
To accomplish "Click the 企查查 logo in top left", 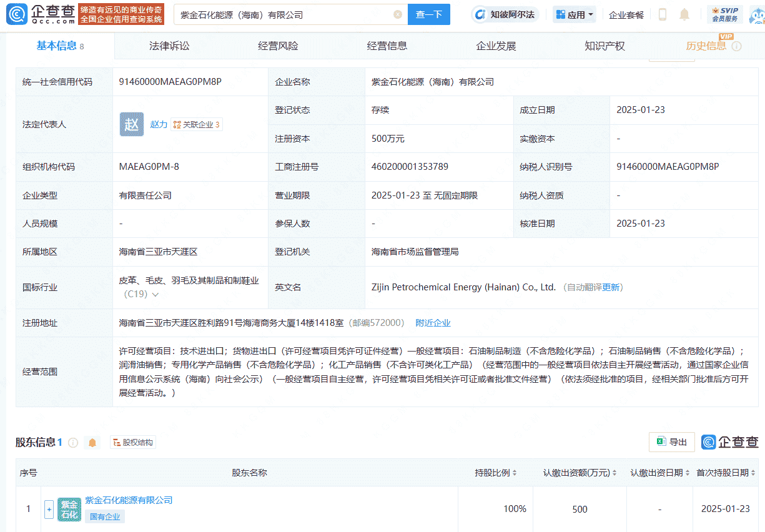I will tap(39, 14).
